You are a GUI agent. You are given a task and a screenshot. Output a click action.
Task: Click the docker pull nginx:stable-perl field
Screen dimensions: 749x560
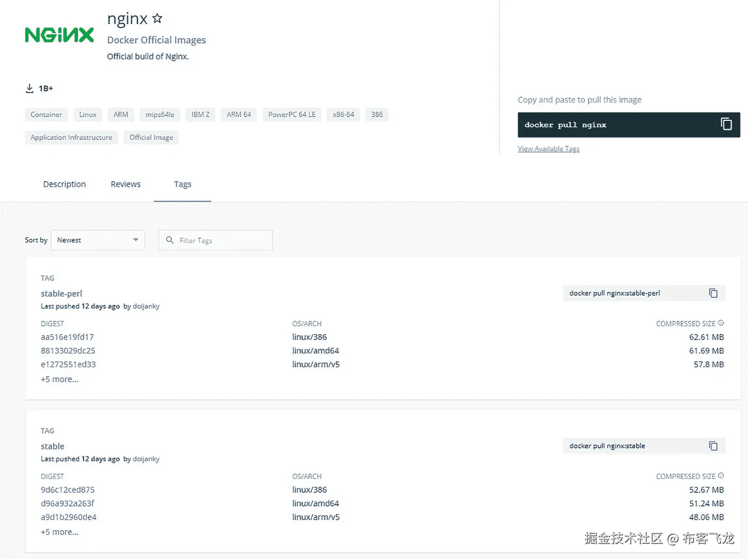pyautogui.click(x=644, y=293)
